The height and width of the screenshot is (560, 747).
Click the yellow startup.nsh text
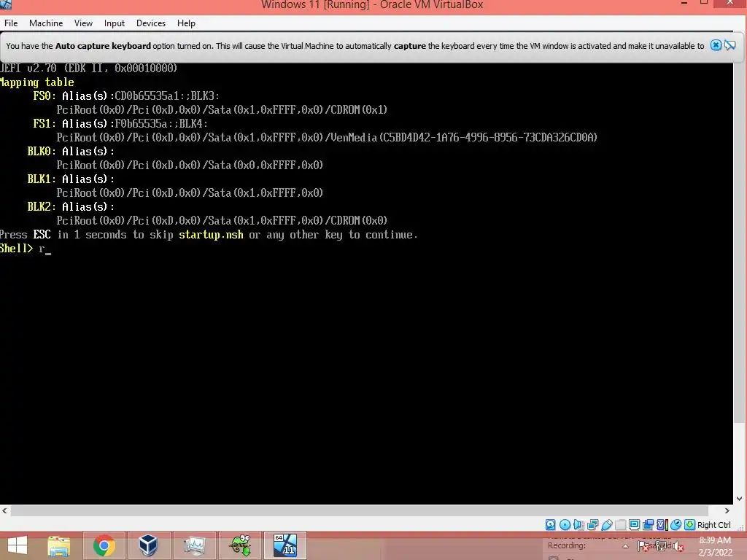click(211, 235)
